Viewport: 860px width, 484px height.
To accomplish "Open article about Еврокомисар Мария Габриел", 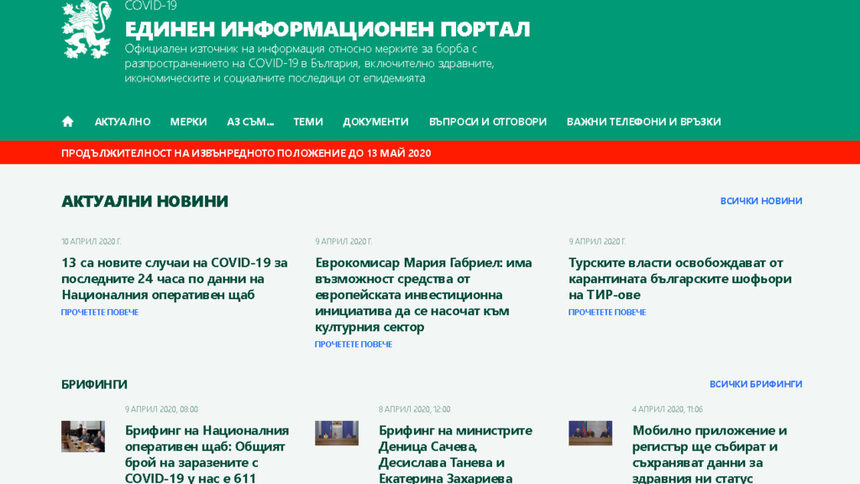I will 423,294.
